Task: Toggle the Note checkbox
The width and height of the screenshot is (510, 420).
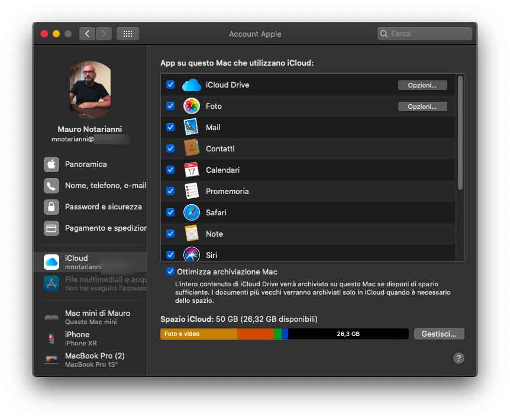Action: coord(170,234)
